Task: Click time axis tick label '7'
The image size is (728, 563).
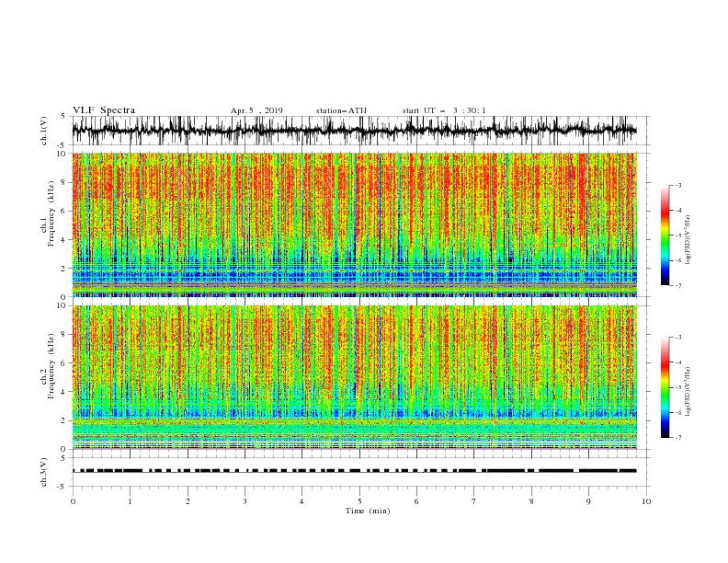Action: [474, 501]
